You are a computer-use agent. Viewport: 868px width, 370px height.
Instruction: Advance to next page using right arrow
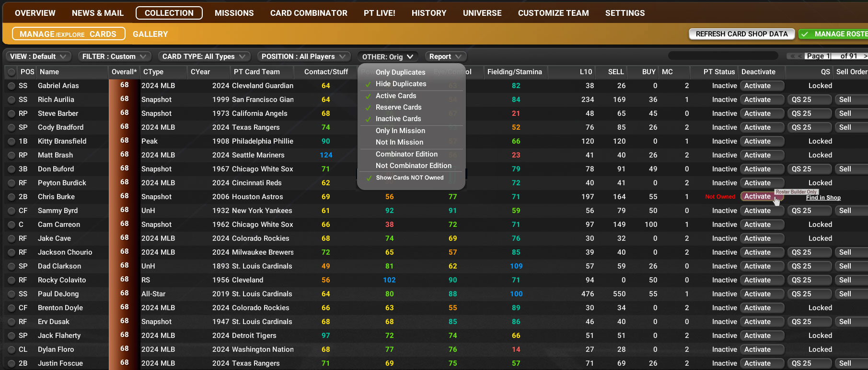[865, 56]
